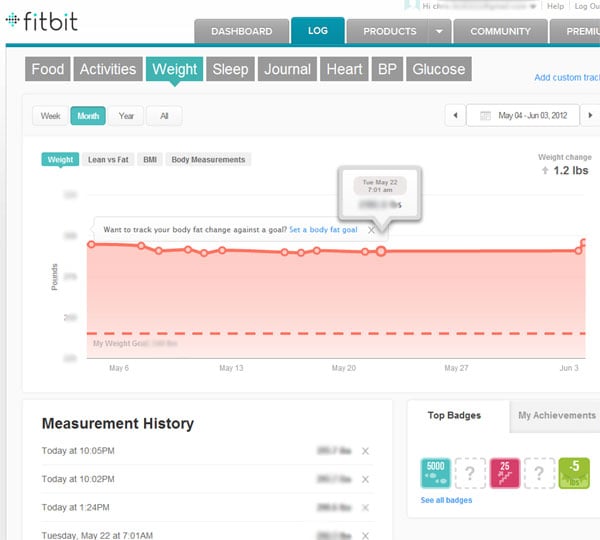600x540 pixels.
Task: Open the Journal log
Action: tap(287, 69)
